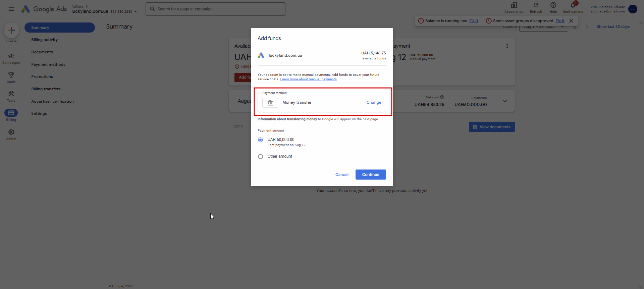
Task: Open the custom date range dropdown
Action: (543, 27)
